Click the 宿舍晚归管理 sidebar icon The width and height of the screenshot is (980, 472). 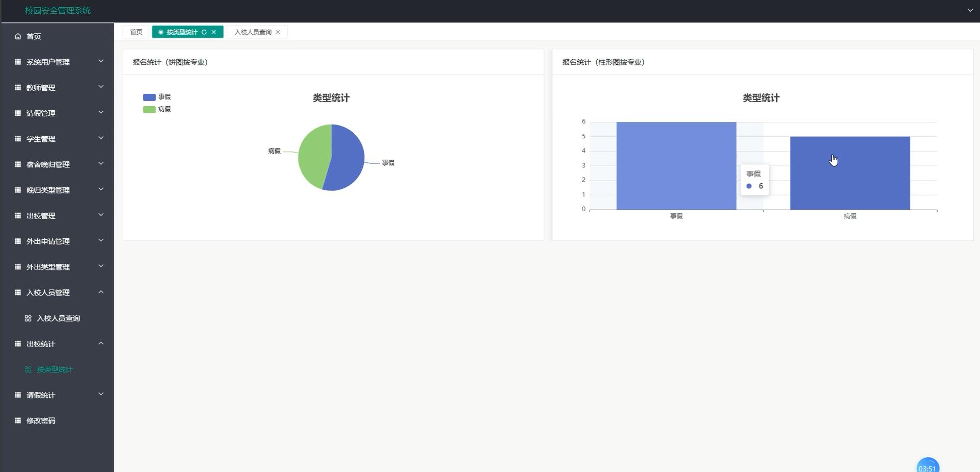coord(17,164)
